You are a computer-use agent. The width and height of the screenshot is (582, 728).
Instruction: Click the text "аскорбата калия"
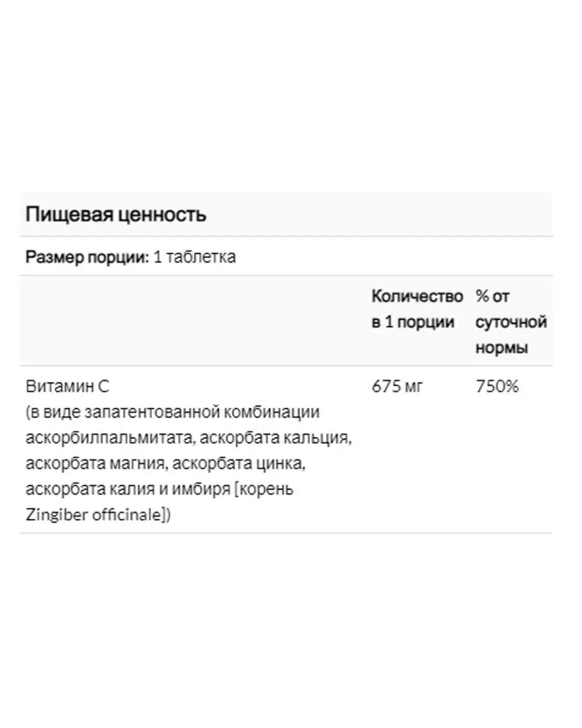tap(90, 489)
